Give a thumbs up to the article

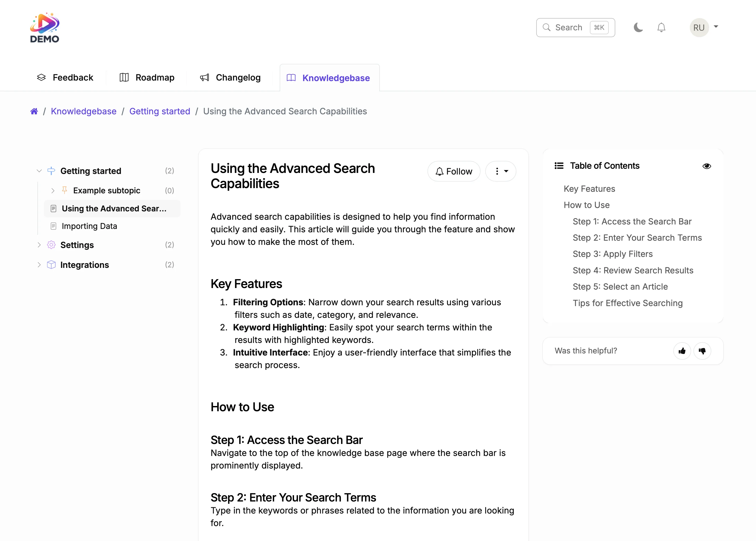682,351
